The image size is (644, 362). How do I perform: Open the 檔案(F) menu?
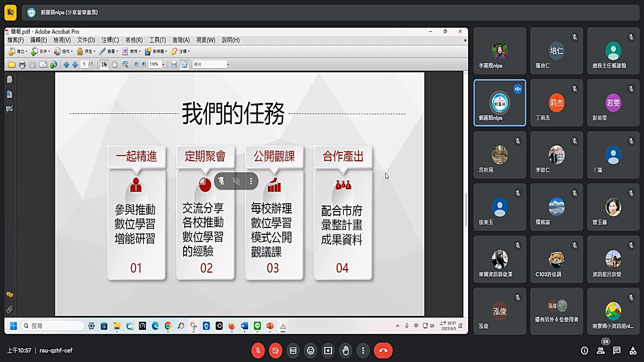pyautogui.click(x=16, y=40)
